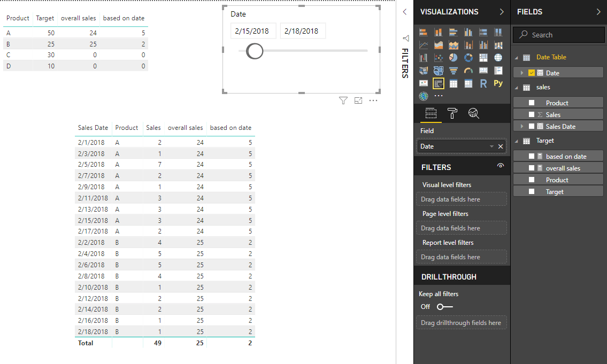
Task: Select the donut chart visualization
Action: pos(468,58)
